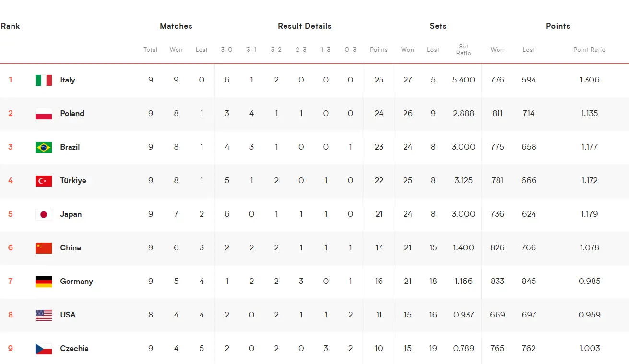Click the Japan flag icon

click(x=44, y=214)
